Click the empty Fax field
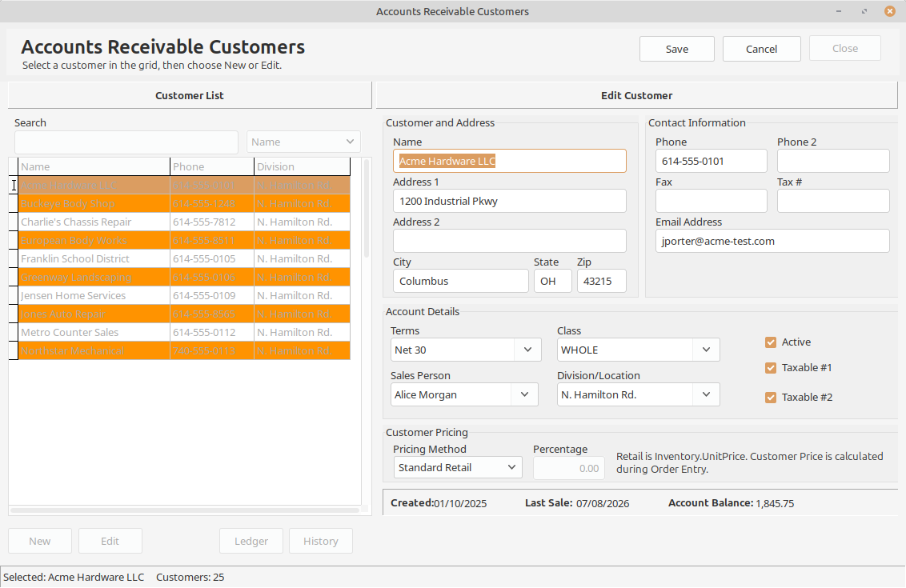The width and height of the screenshot is (906, 588). [712, 201]
